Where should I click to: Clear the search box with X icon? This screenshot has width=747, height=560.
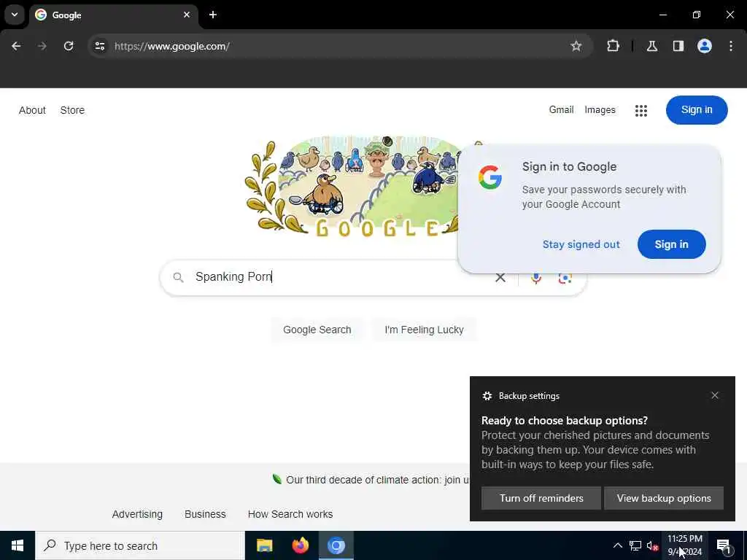pyautogui.click(x=500, y=277)
